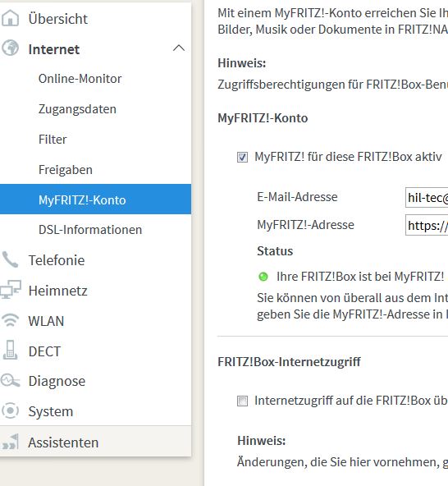Screen dimensions: 448x486
Task: Click the Heimnetz computers icon
Action: 11,290
